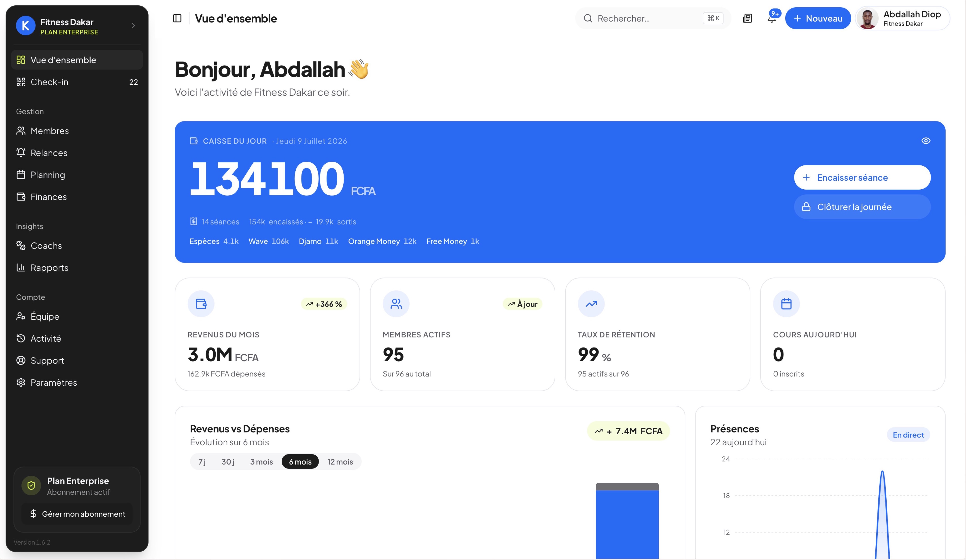This screenshot has height=560, width=966.
Task: Click the Relances bell icon in sidebar
Action: [x=21, y=152]
